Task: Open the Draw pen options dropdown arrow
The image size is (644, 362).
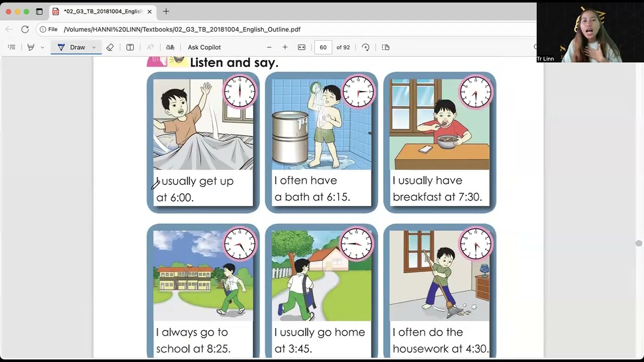Action: (x=94, y=47)
